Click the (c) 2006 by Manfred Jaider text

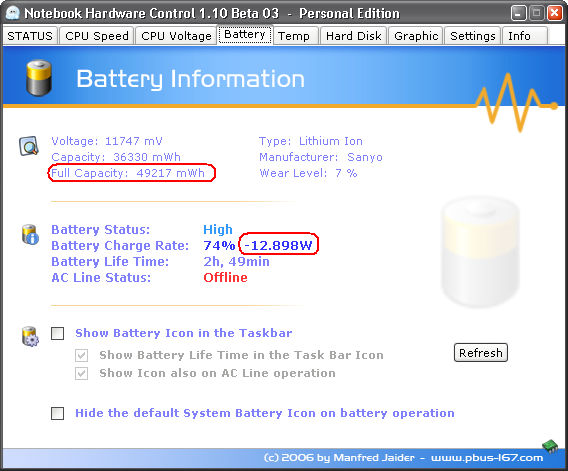click(339, 458)
